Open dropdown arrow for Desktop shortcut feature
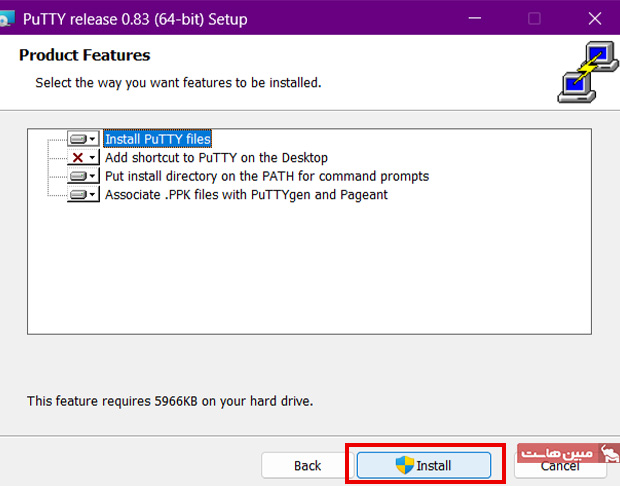This screenshot has height=486, width=620. click(x=93, y=158)
